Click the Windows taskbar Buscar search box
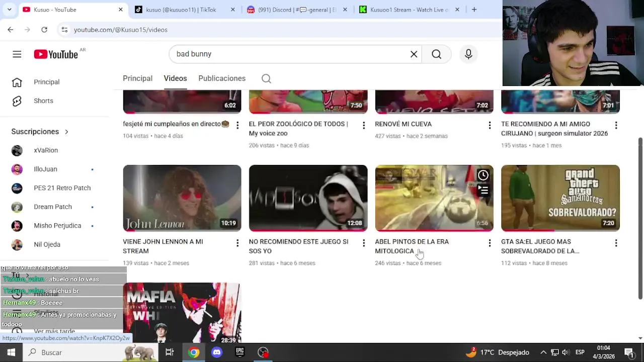 [91, 352]
